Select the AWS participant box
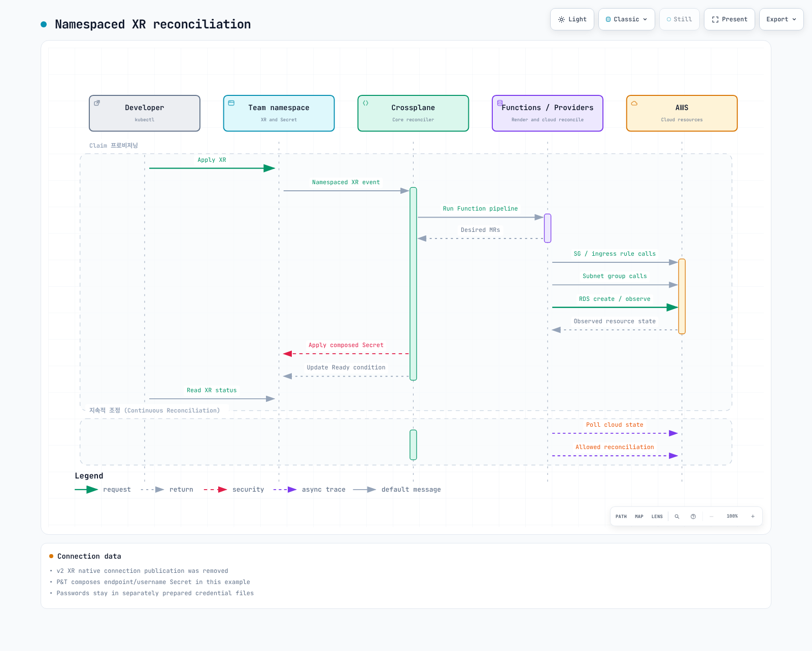 682,113
